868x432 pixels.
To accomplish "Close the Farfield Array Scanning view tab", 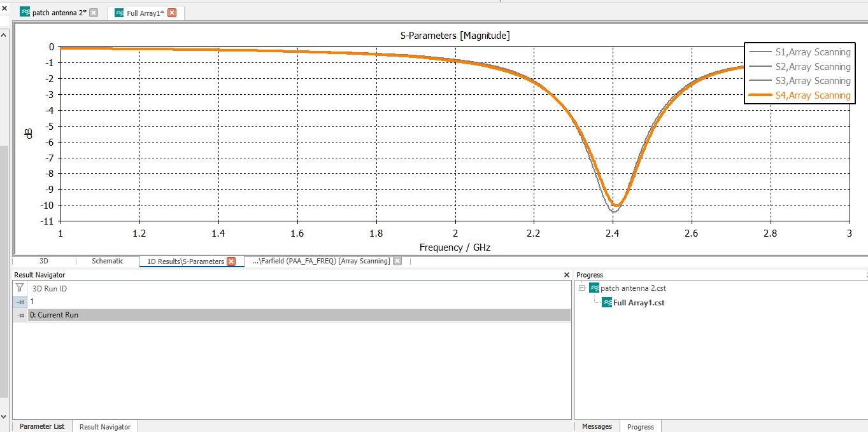I will coord(397,261).
